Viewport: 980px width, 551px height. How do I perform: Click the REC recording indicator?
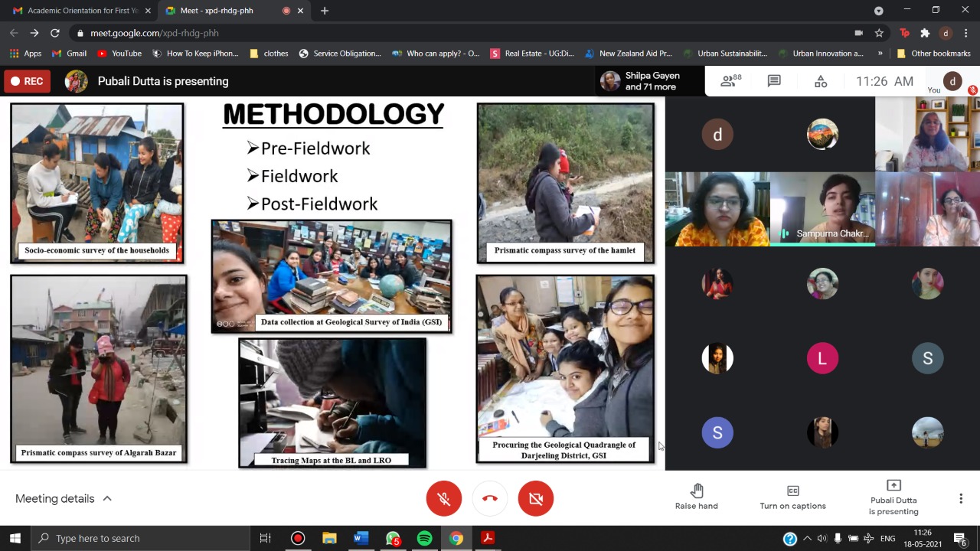pyautogui.click(x=27, y=81)
